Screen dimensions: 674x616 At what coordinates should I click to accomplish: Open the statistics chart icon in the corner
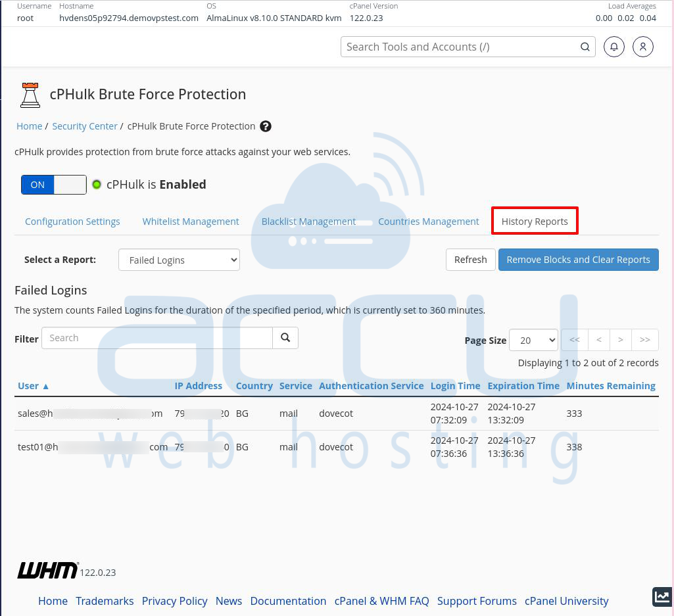(x=662, y=597)
